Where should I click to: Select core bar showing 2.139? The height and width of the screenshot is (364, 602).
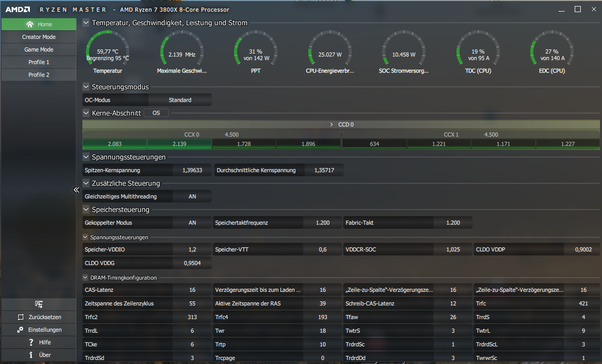click(x=179, y=144)
